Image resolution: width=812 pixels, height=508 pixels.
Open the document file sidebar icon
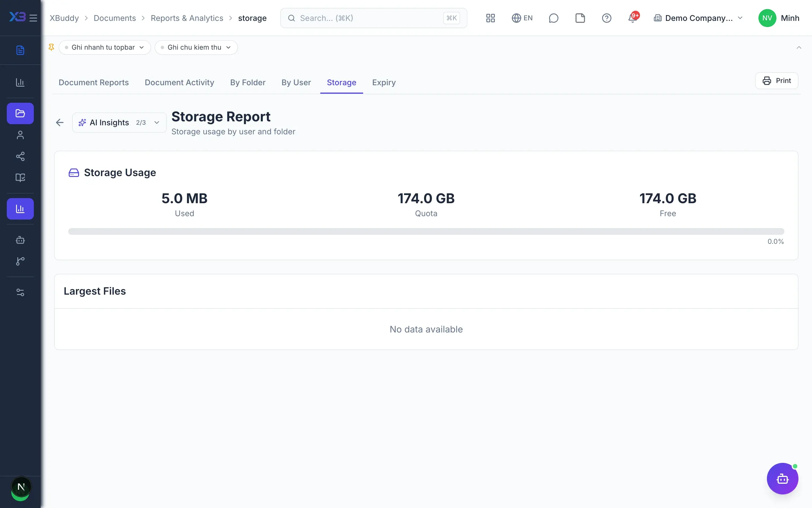[20, 50]
